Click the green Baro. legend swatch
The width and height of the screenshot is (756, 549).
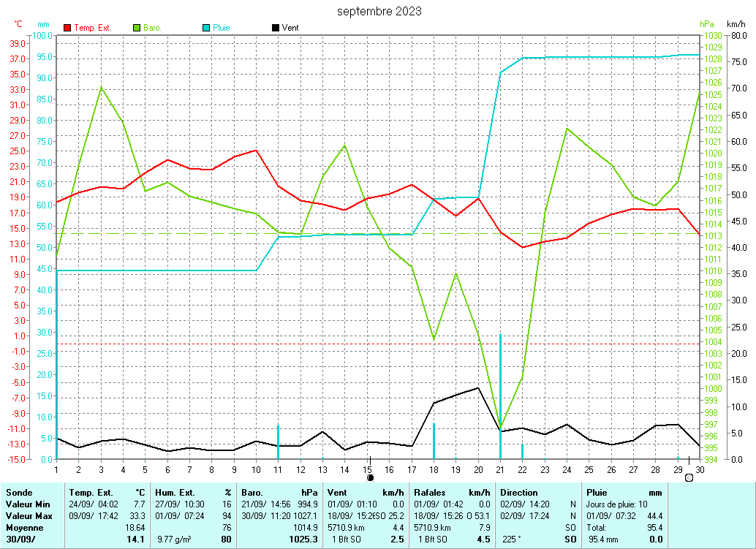coord(137,28)
